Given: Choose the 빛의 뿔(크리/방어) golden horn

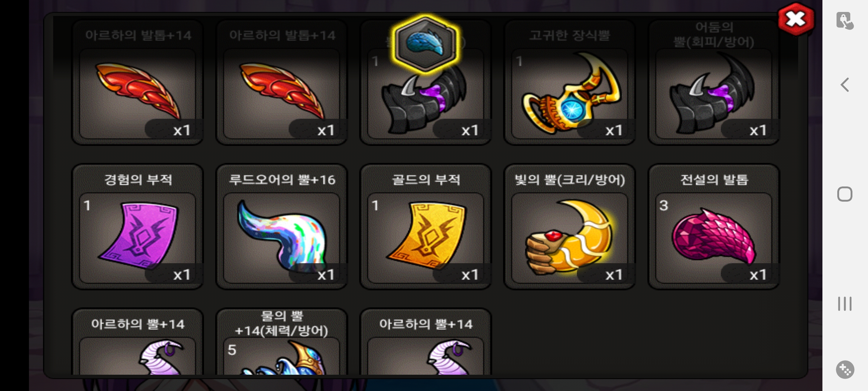Looking at the screenshot, I should (570, 227).
